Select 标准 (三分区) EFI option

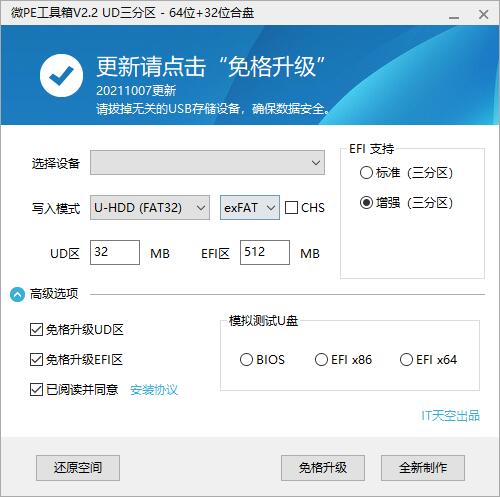(x=366, y=173)
